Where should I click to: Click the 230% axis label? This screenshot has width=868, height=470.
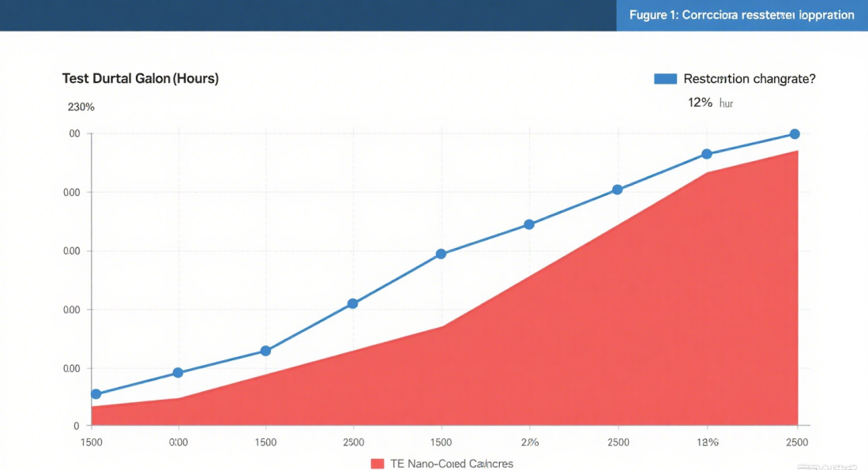(x=81, y=107)
